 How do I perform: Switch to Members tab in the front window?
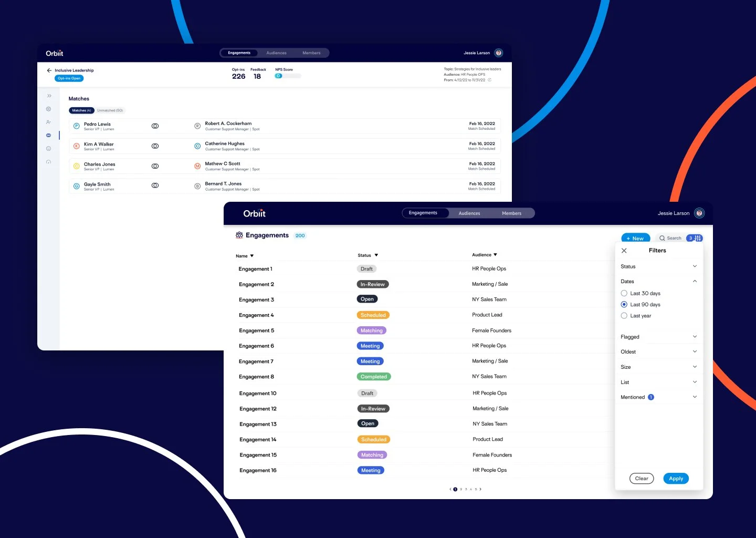point(511,213)
